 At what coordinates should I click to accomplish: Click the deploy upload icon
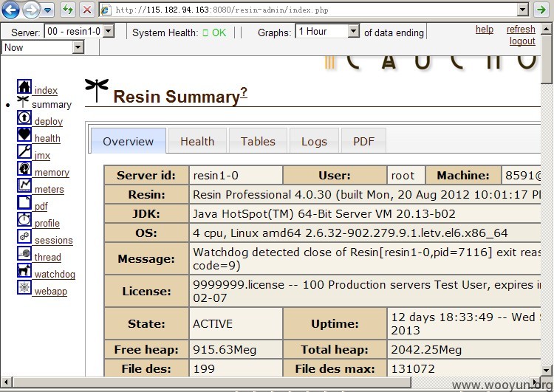(x=24, y=117)
